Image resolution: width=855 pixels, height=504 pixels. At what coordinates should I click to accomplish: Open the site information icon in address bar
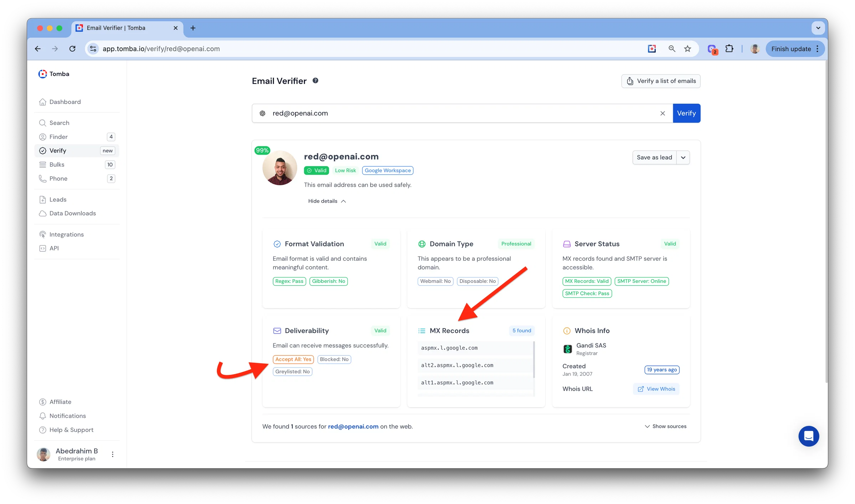point(93,49)
